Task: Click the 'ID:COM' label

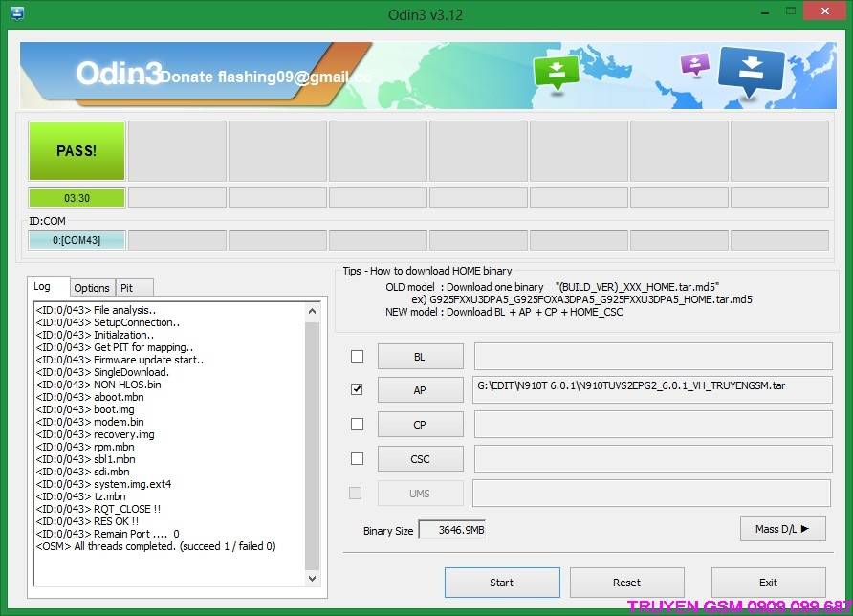Action: [47, 221]
